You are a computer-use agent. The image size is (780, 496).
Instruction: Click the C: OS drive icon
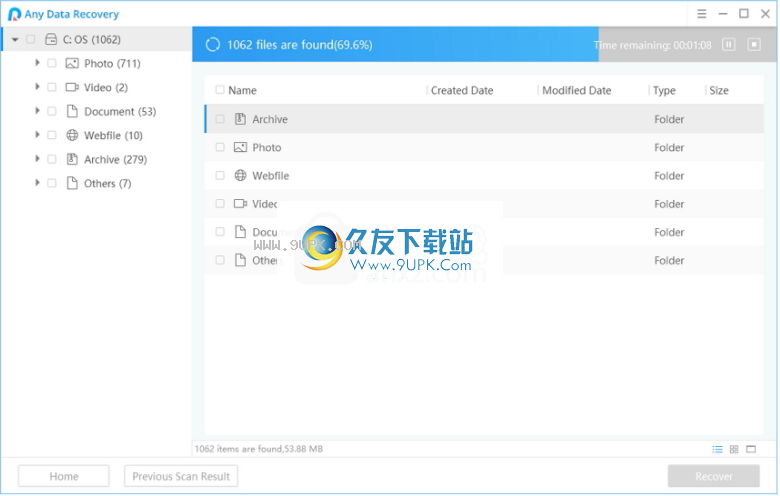51,39
